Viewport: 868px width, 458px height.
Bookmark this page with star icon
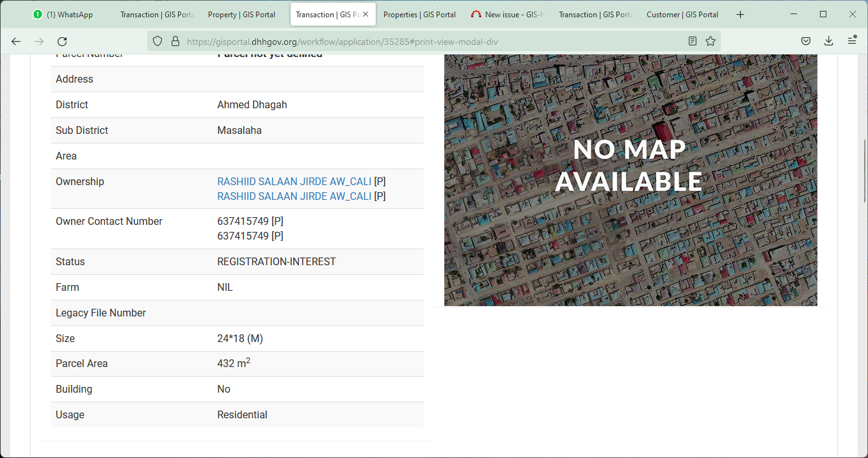coord(711,41)
